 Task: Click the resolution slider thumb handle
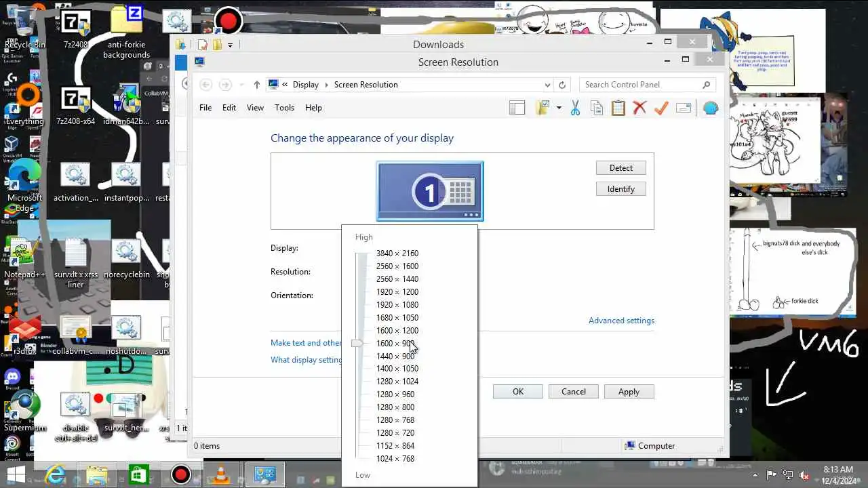pos(357,344)
